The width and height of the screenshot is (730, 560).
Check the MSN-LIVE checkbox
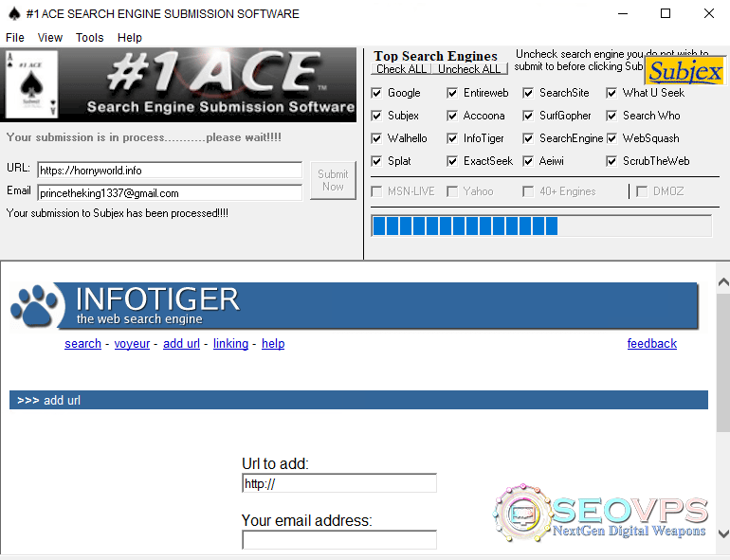(x=376, y=191)
